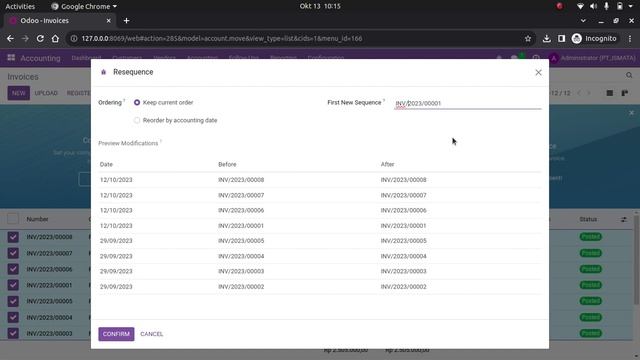Click Posted status badge for INV/2023/00008
Viewport: 640px width, 360px height.
[x=590, y=237]
